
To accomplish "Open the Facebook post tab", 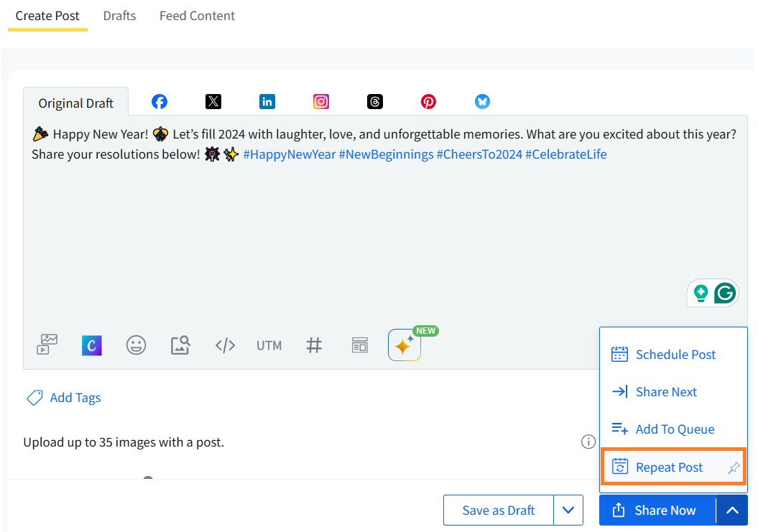I will 160,102.
